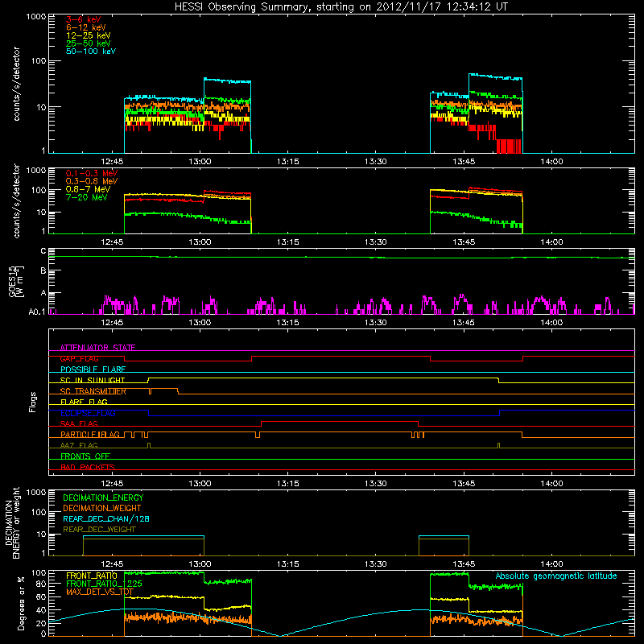Screen dimensions: 644x644
Task: Click the 12:45 tick under the GOES panel
Action: pyautogui.click(x=112, y=323)
